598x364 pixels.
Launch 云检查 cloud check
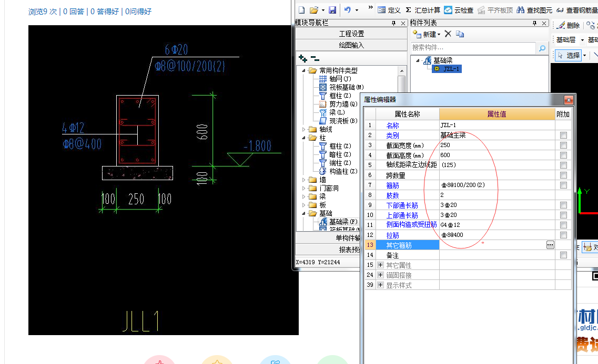coord(459,10)
